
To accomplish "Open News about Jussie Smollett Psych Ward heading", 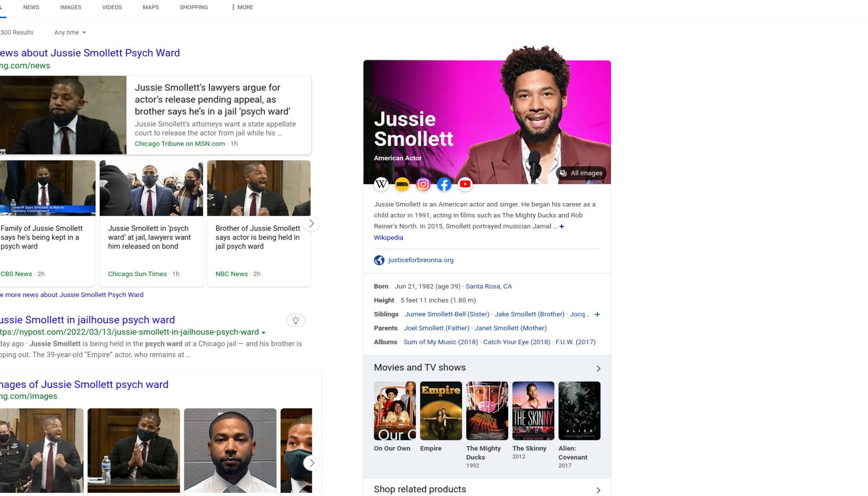I will pyautogui.click(x=90, y=53).
